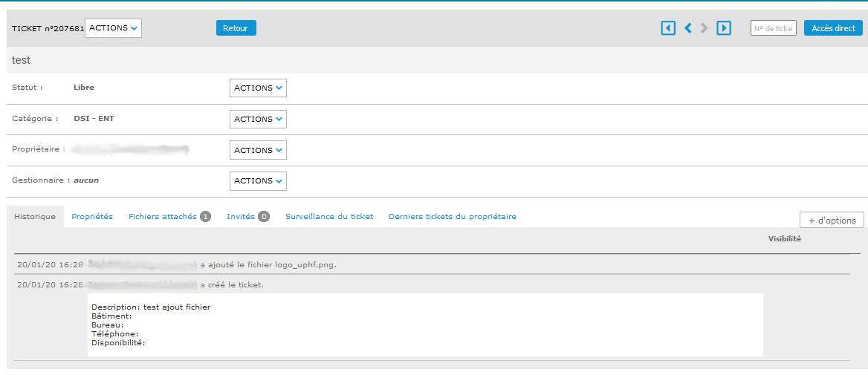Image resolution: width=868 pixels, height=375 pixels.
Task: Expand the Propriétaire ACTIONS dropdown
Action: (x=258, y=150)
